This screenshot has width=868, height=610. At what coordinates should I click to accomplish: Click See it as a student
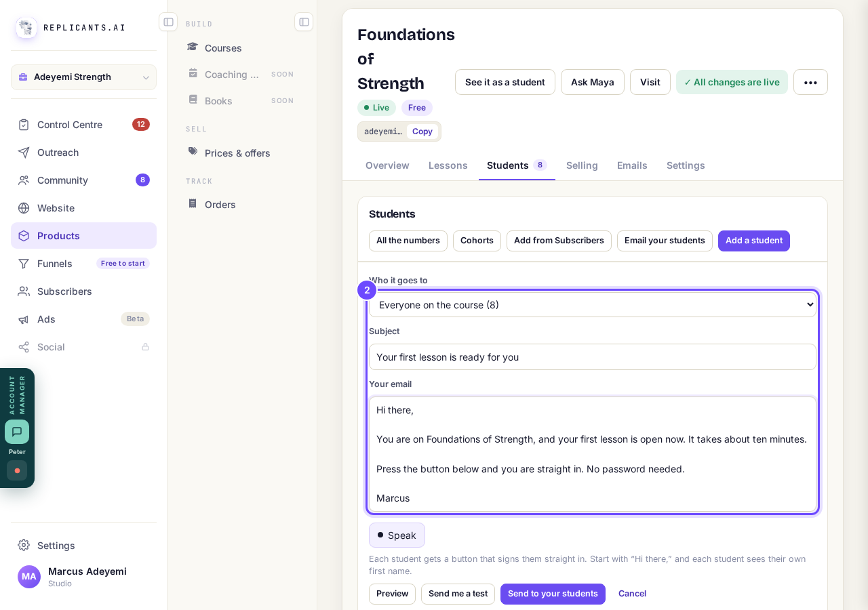point(505,82)
